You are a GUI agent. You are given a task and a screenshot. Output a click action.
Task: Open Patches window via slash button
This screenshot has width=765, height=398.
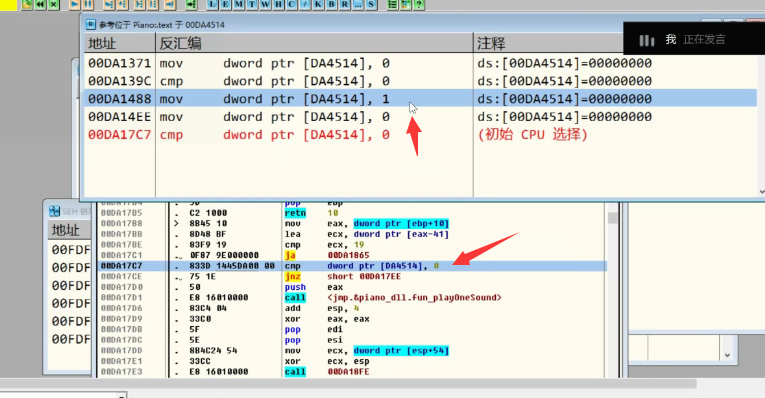(305, 4)
